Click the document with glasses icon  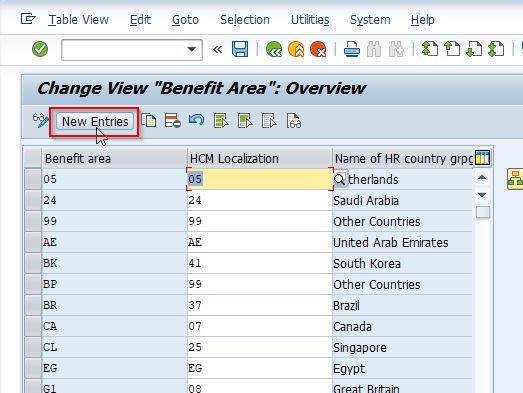pyautogui.click(x=294, y=120)
